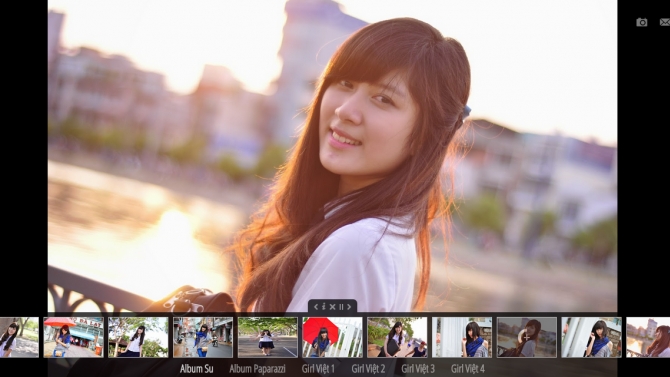The image size is (670, 377).
Task: Select thumbnail with the red umbrella
Action: (332, 337)
